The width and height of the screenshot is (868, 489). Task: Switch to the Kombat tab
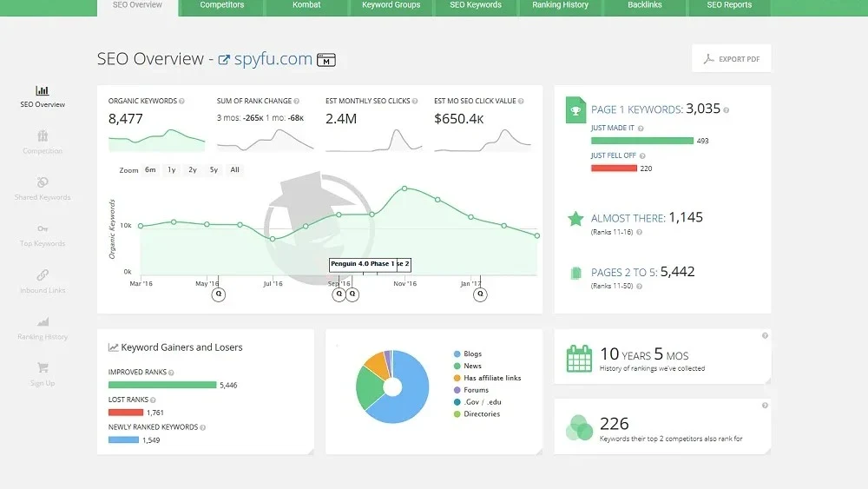pos(306,7)
